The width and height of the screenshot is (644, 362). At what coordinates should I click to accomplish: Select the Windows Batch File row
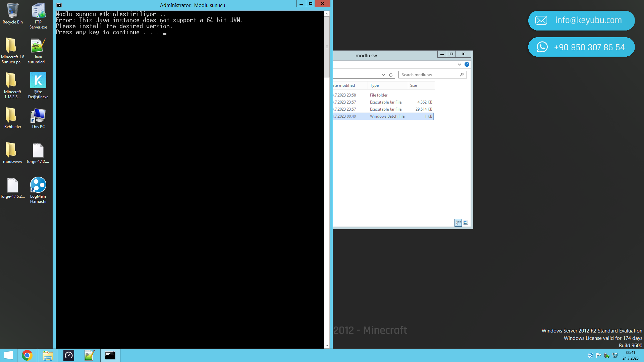[x=387, y=116]
